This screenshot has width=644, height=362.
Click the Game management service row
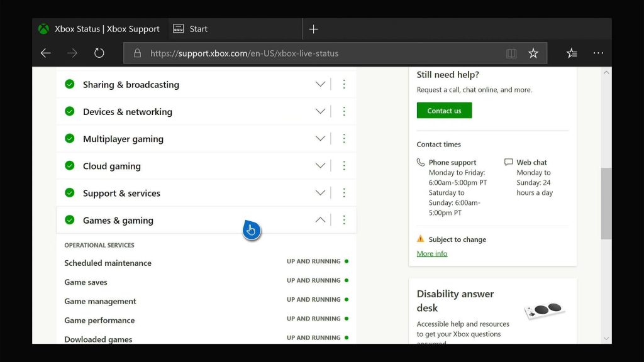[x=206, y=301]
